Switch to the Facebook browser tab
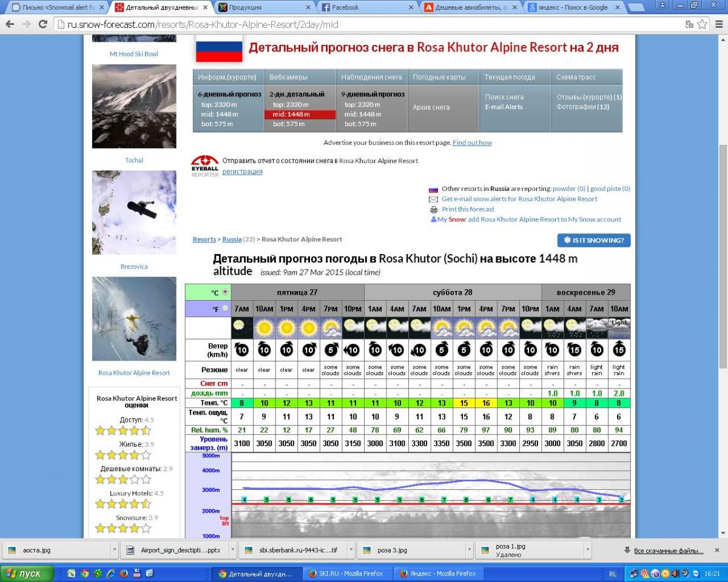The image size is (728, 582). click(368, 7)
